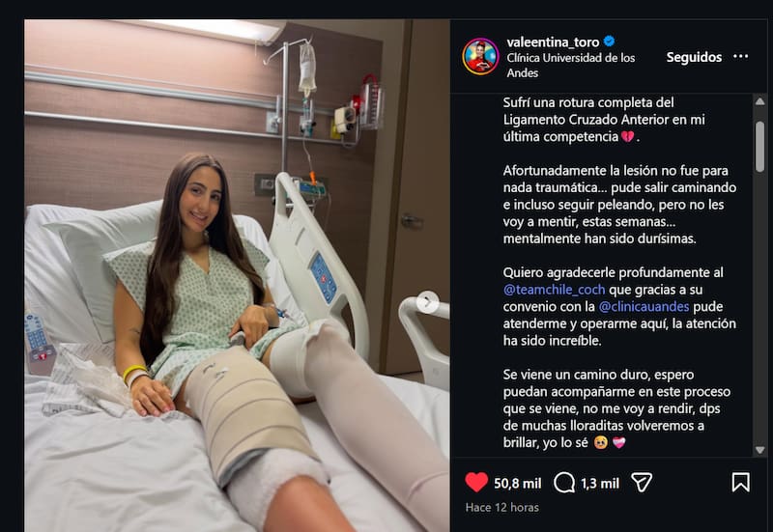Click the caption scrollbar down arrow

pyautogui.click(x=759, y=450)
